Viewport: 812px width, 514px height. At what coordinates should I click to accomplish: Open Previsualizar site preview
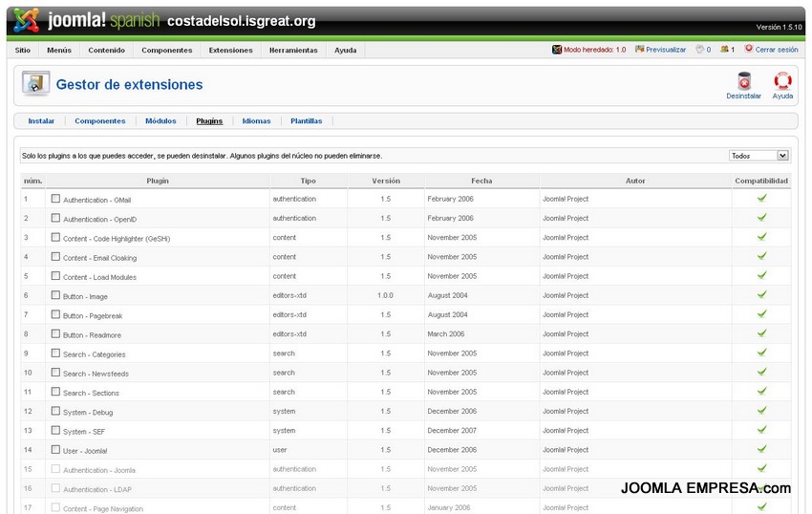[660, 50]
